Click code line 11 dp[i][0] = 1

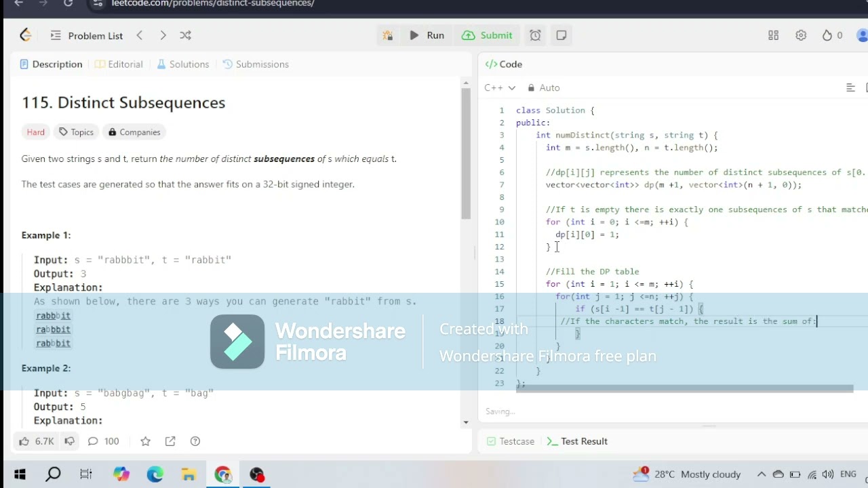(x=587, y=235)
